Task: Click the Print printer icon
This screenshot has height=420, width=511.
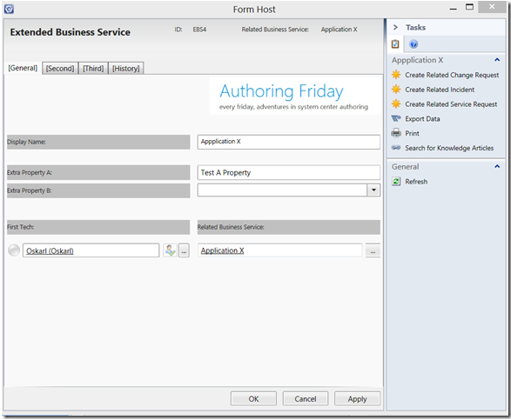Action: (x=396, y=133)
